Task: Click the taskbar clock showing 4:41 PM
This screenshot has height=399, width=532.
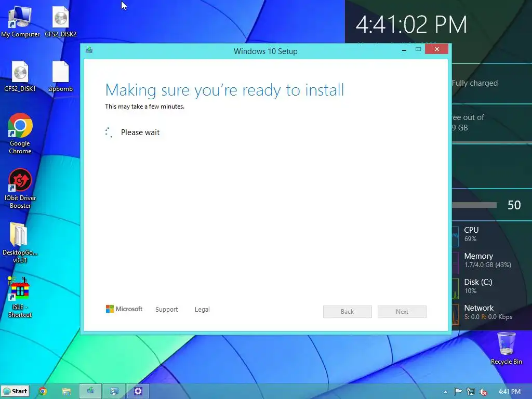Action: [x=509, y=392]
